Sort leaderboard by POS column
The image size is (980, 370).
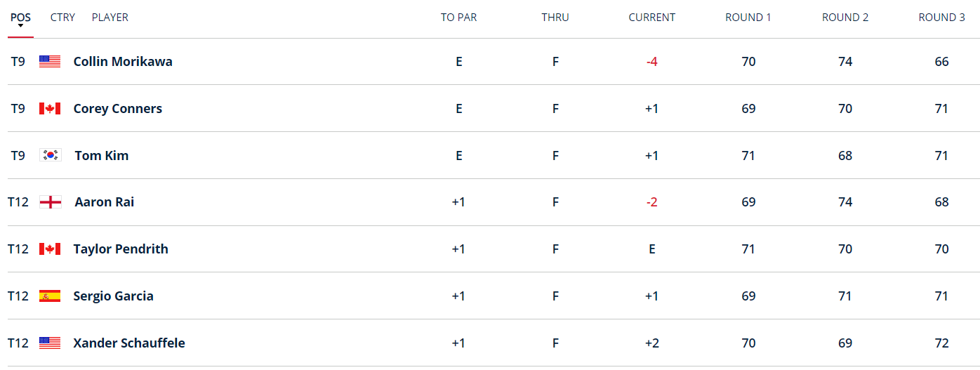(x=20, y=17)
